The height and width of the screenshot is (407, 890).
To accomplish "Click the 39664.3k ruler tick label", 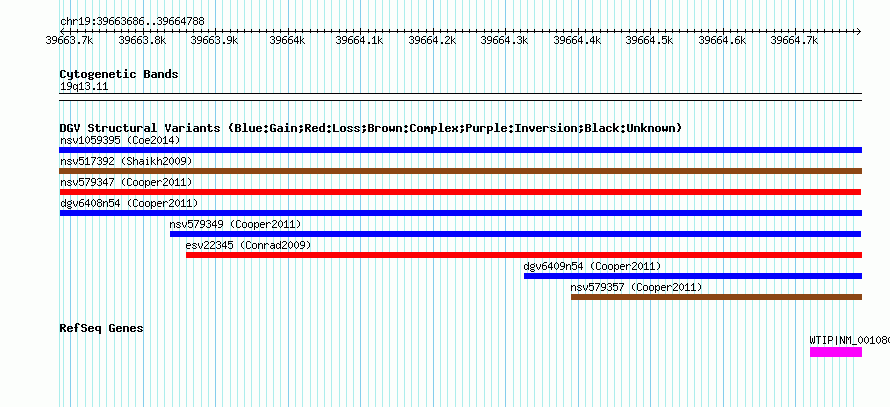I will (x=505, y=40).
